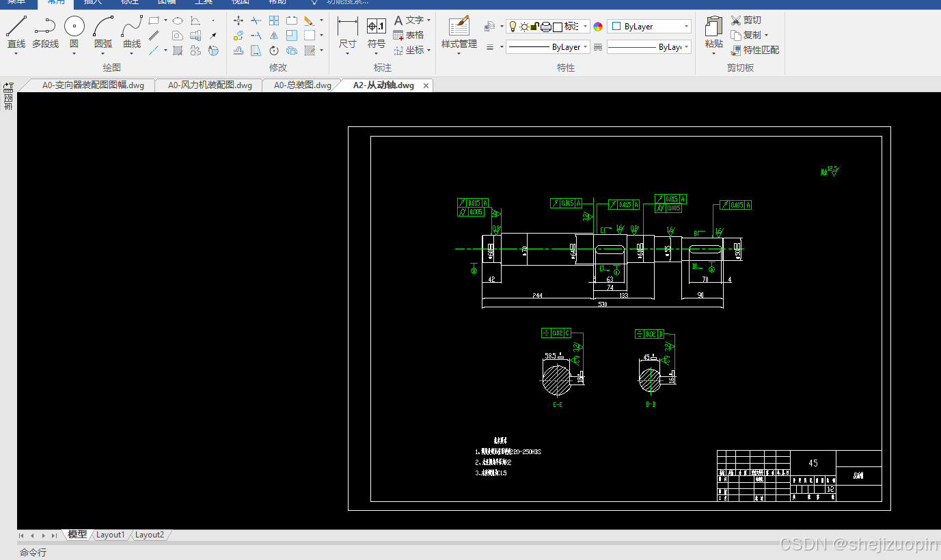The image size is (941, 560).
Task: Select the A2-从动轴.dwg document tab
Action: [x=383, y=85]
